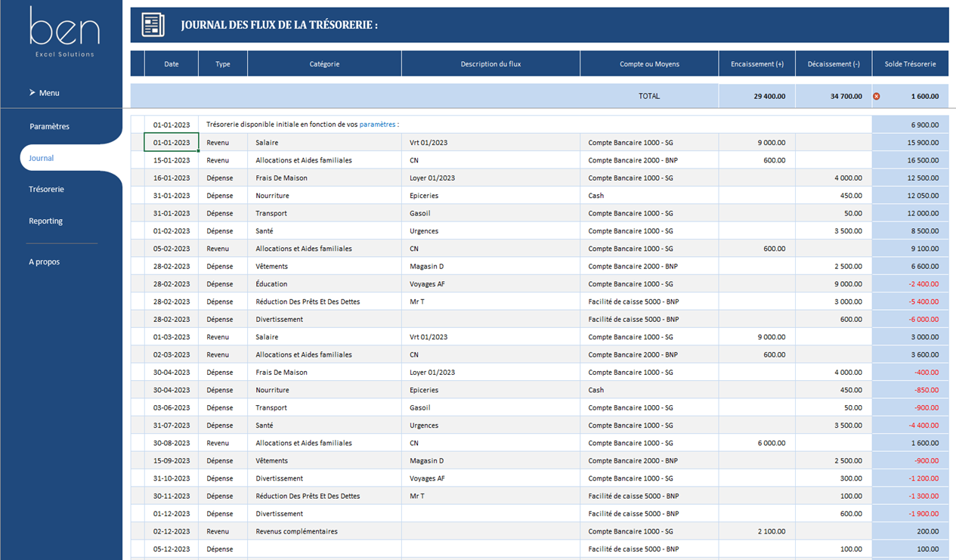This screenshot has height=560, width=956.
Task: Click the 03-06-2023 date cell
Action: click(x=172, y=407)
